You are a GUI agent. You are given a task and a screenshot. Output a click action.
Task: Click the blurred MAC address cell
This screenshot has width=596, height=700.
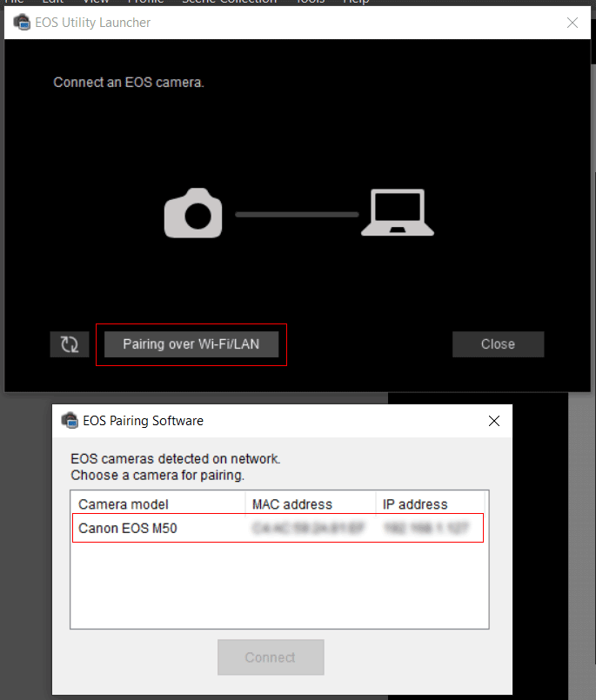coord(308,528)
